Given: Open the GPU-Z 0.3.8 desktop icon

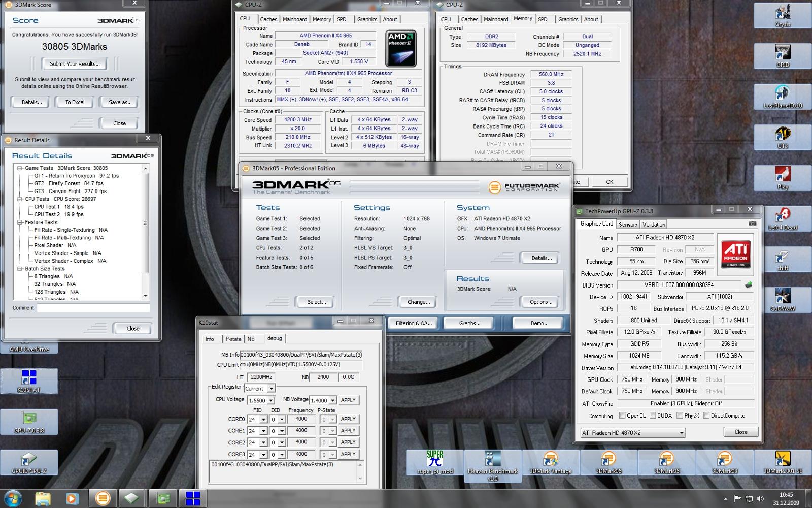Looking at the screenshot, I should click(x=29, y=422).
